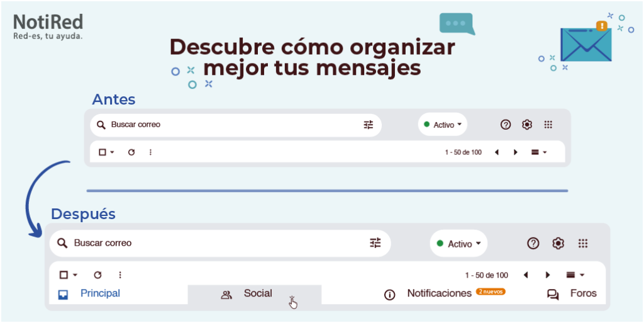Open search filter options in the Antes bar

point(369,125)
